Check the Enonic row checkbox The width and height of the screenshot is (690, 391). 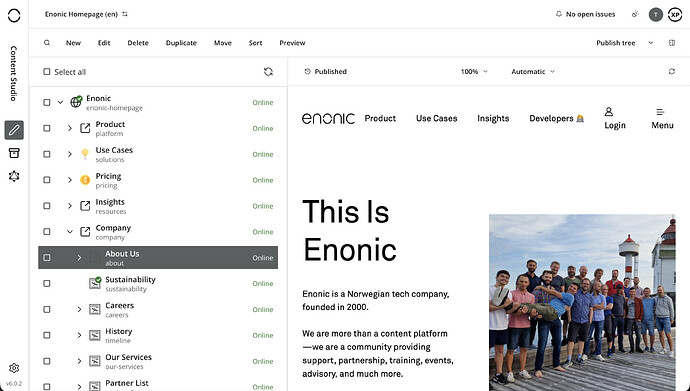[47, 102]
